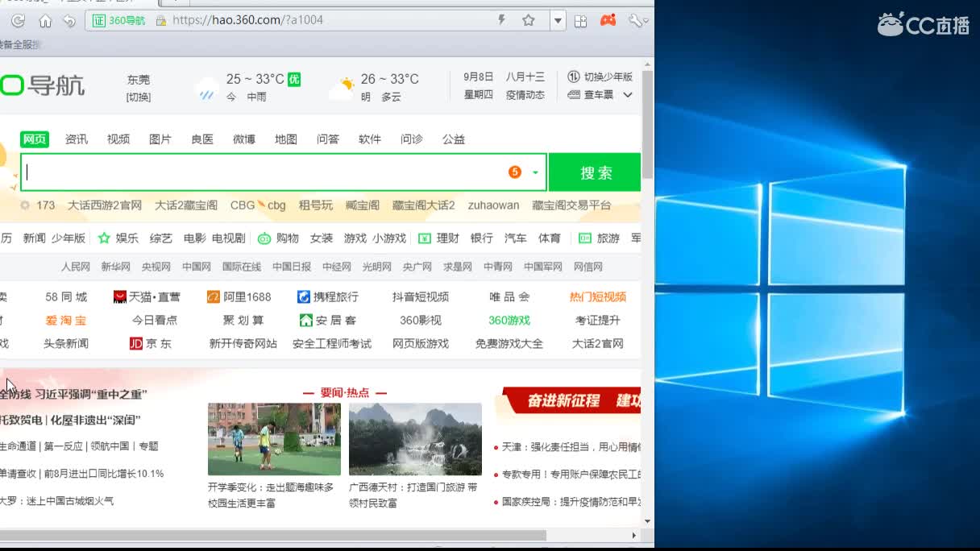Viewport: 980px width, 551px height.
Task: Click the waterfall village news thumbnail
Action: (x=415, y=439)
